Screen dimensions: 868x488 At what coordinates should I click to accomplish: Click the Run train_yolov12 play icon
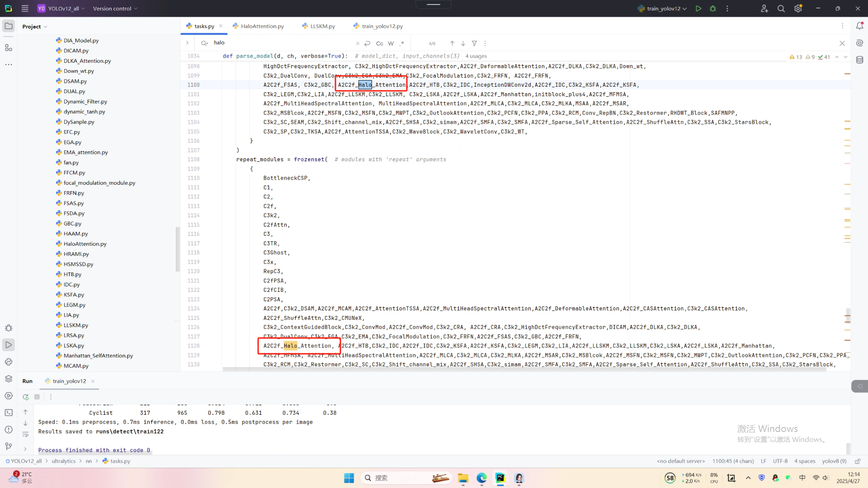pyautogui.click(x=698, y=9)
